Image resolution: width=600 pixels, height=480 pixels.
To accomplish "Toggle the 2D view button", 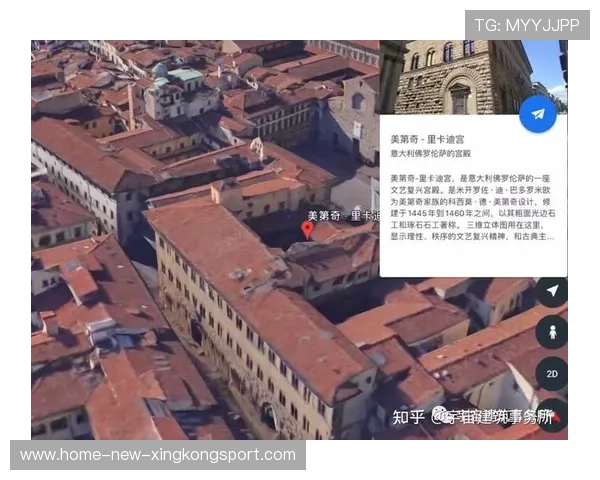I will click(551, 373).
